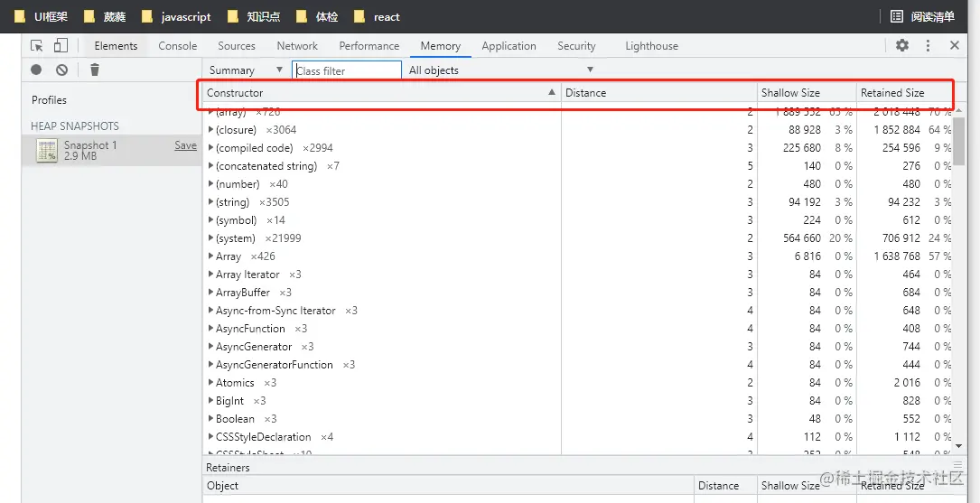Select the inspect element picker icon
This screenshot has height=503, width=980.
pos(37,46)
